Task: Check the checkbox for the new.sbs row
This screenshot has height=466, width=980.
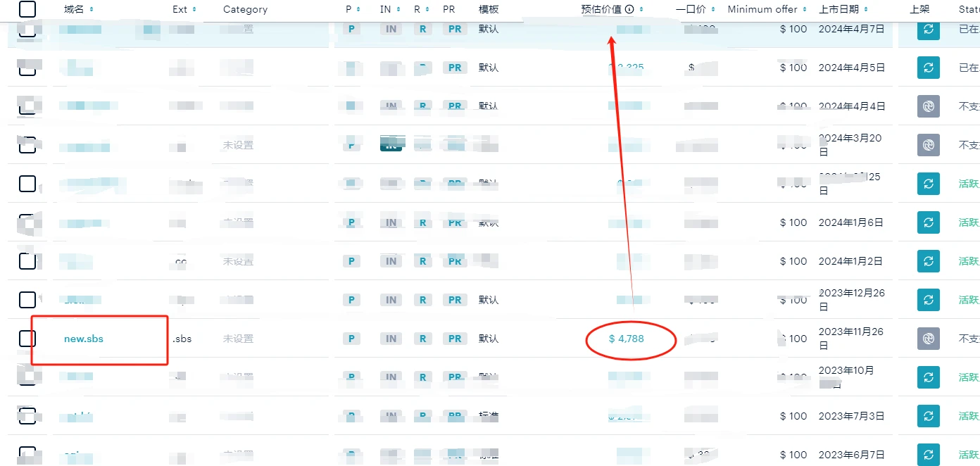Action: [27, 339]
